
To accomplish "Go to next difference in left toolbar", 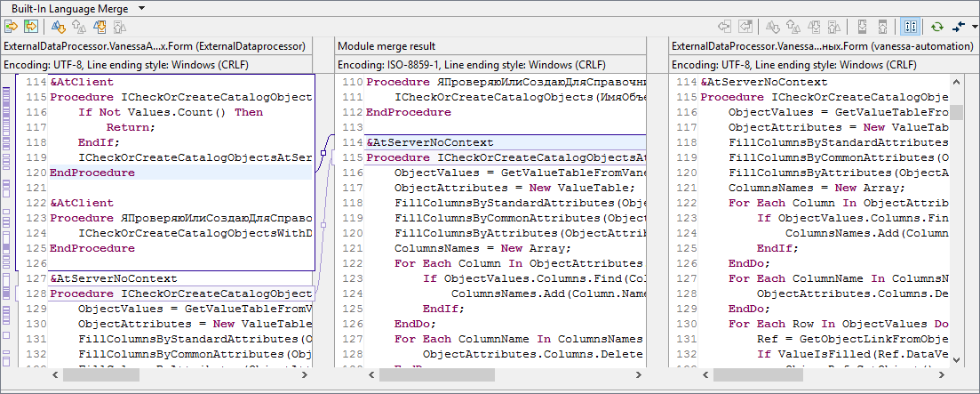I will coord(59,27).
